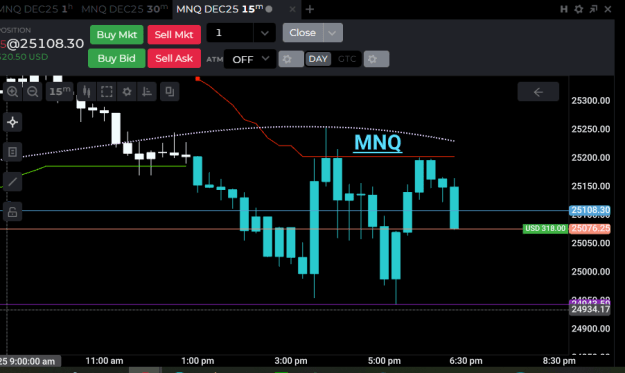
Task: Click the 24934.17 crosshair price label
Action: 590,310
